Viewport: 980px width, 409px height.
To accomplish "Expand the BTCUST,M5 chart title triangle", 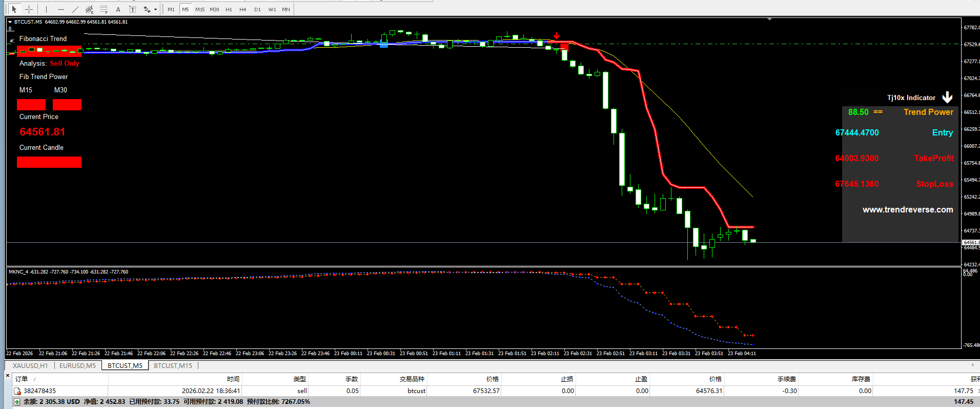I will [x=10, y=22].
